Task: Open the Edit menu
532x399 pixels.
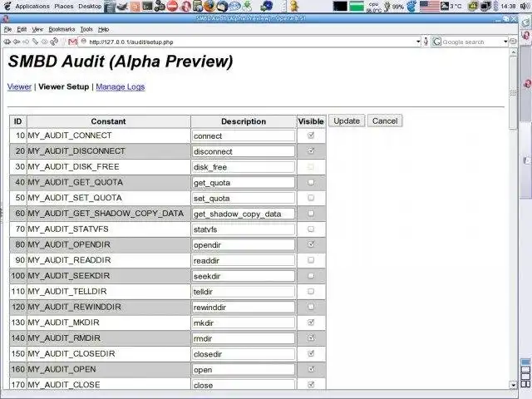Action: click(x=22, y=30)
